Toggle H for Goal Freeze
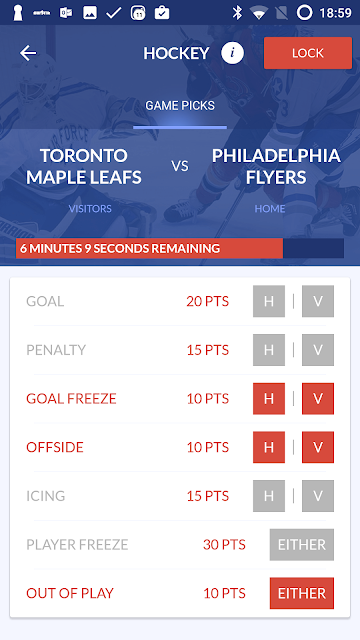Viewport: 360px width, 640px height. [x=269, y=398]
